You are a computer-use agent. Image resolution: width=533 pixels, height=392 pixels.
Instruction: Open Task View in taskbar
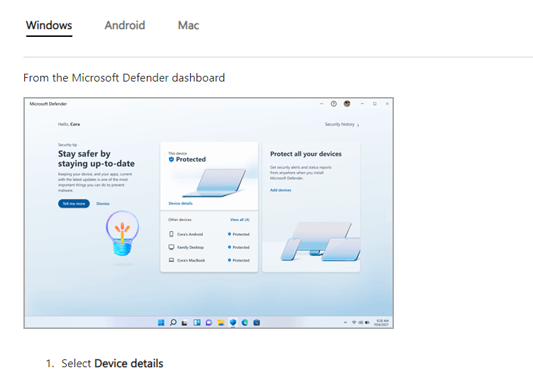coord(185,323)
